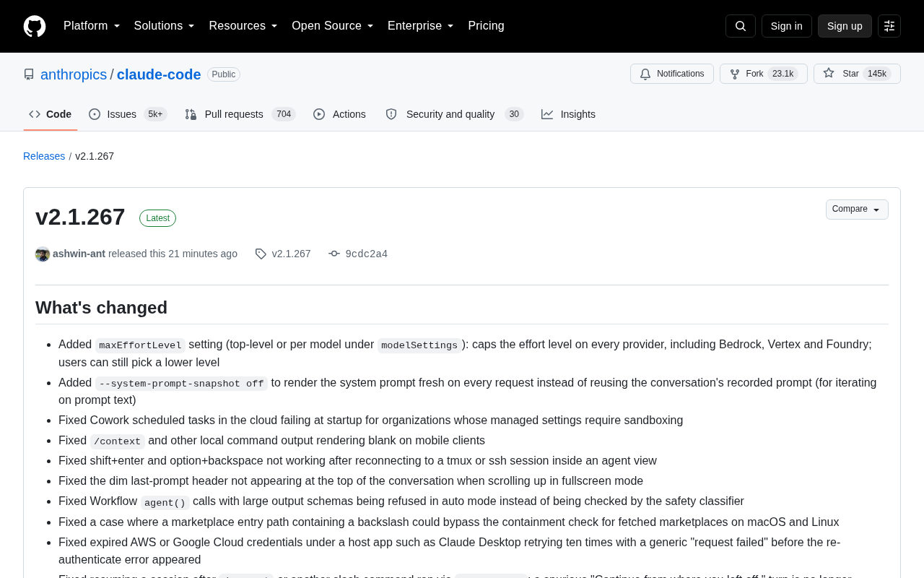This screenshot has width=924, height=578.
Task: Click the Cowork scheduled tasks fix line
Action: [x=370, y=420]
